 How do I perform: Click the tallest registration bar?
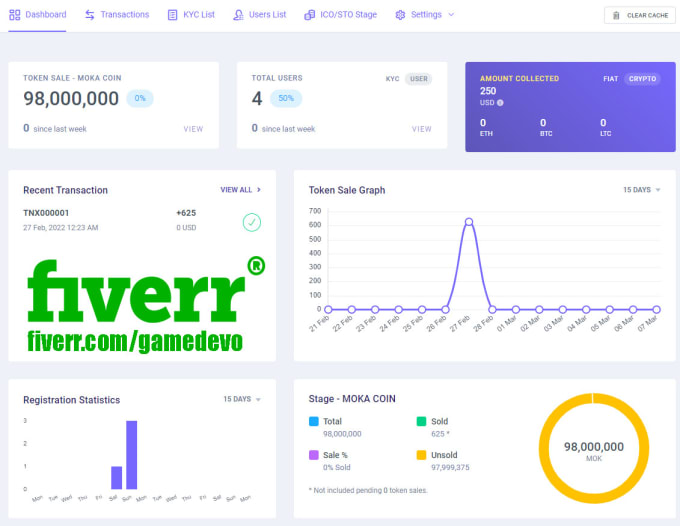(x=131, y=455)
